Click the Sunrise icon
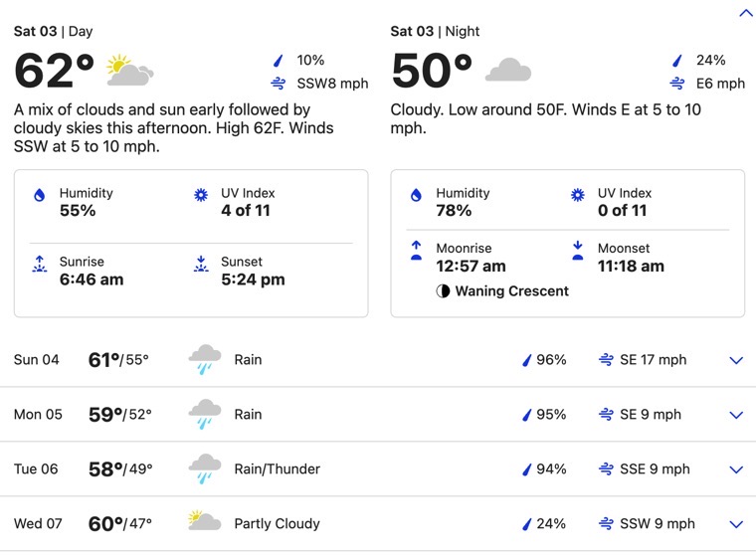The image size is (756, 560). (x=40, y=264)
